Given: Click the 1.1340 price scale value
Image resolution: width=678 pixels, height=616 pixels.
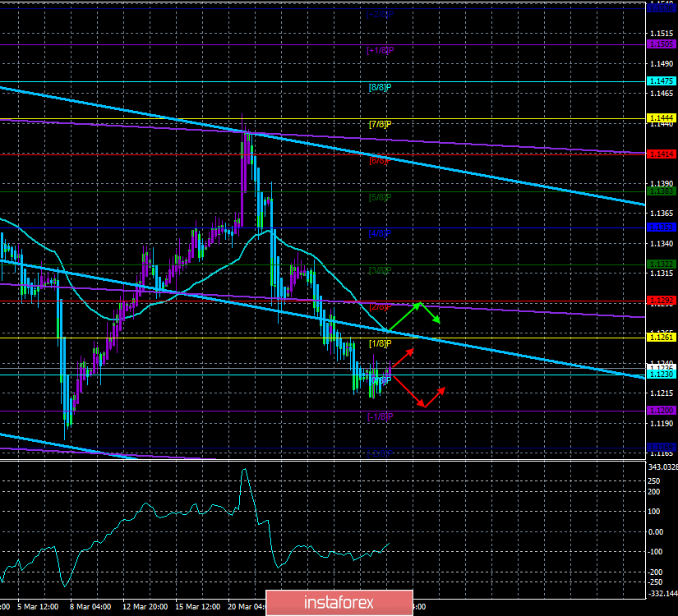Looking at the screenshot, I should point(662,244).
